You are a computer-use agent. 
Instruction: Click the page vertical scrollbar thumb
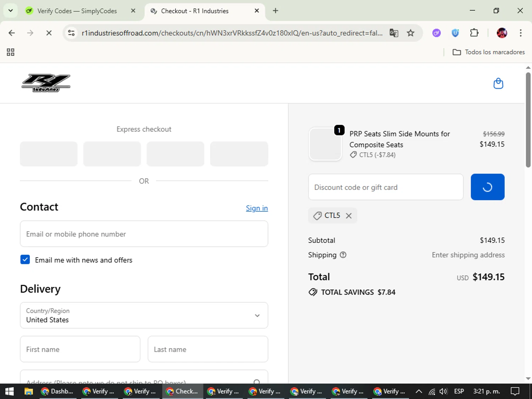[528, 120]
